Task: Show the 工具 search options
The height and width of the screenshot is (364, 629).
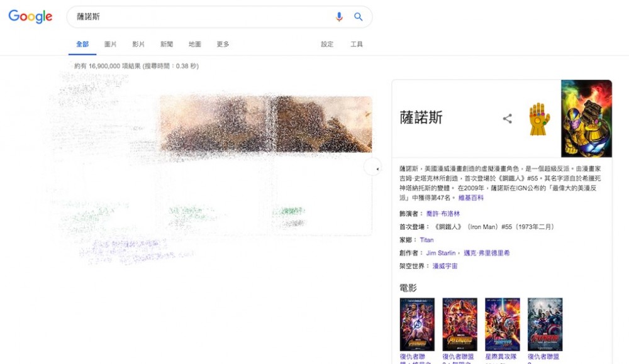Action: pyautogui.click(x=357, y=45)
